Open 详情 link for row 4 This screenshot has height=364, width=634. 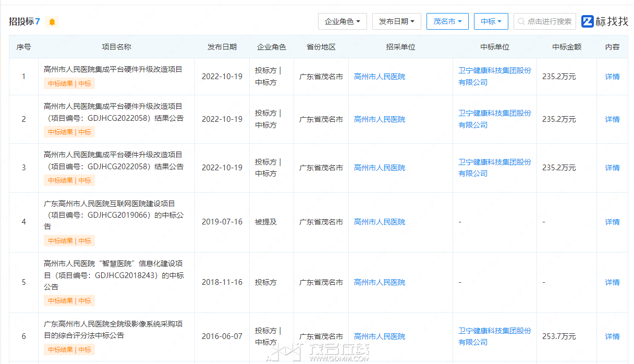click(612, 222)
